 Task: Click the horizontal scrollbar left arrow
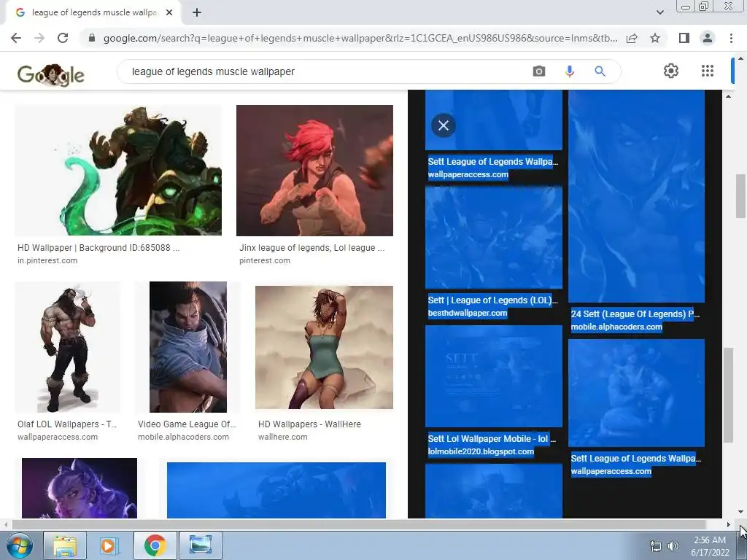(6, 524)
